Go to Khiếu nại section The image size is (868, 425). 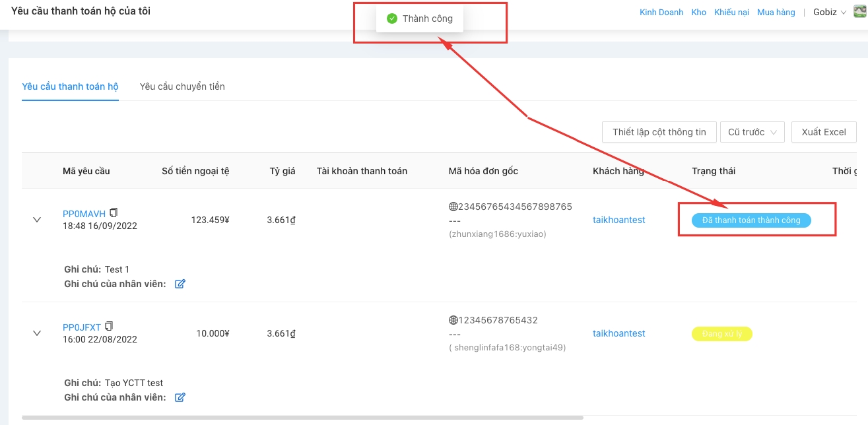tap(731, 13)
